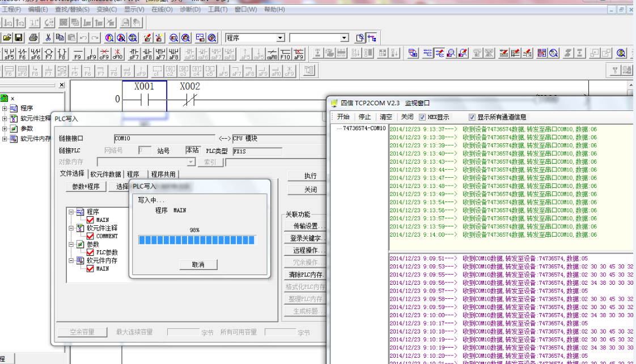Save the project with the floppy disk icon
Image resolution: width=636 pixels, height=364 pixels.
(19, 38)
